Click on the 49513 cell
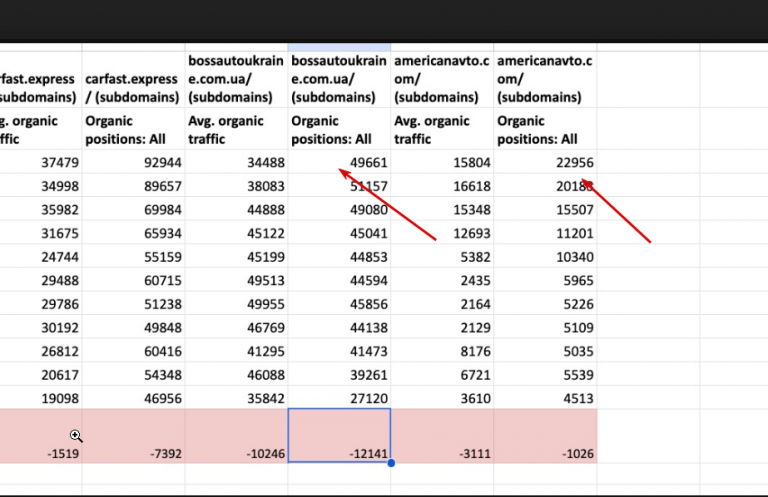The height and width of the screenshot is (497, 768). 237,280
